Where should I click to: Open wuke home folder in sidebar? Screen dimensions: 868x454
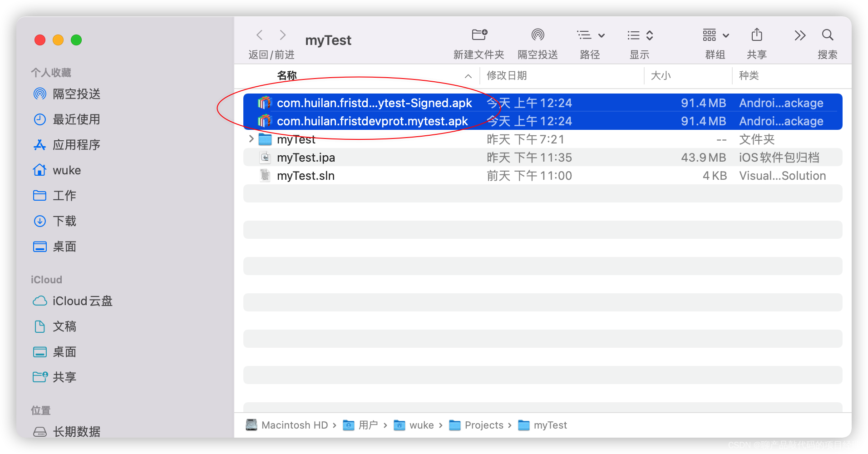(x=57, y=170)
